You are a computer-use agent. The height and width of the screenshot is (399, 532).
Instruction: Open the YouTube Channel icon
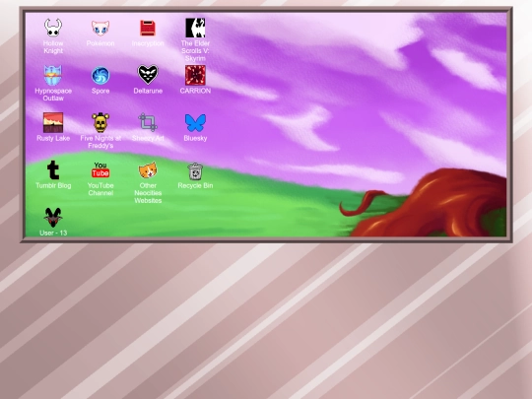(x=100, y=169)
